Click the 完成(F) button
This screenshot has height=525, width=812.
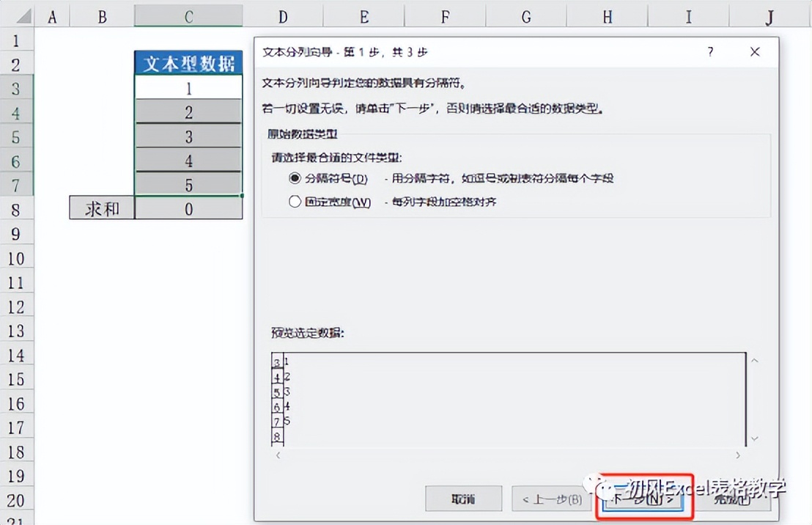731,499
